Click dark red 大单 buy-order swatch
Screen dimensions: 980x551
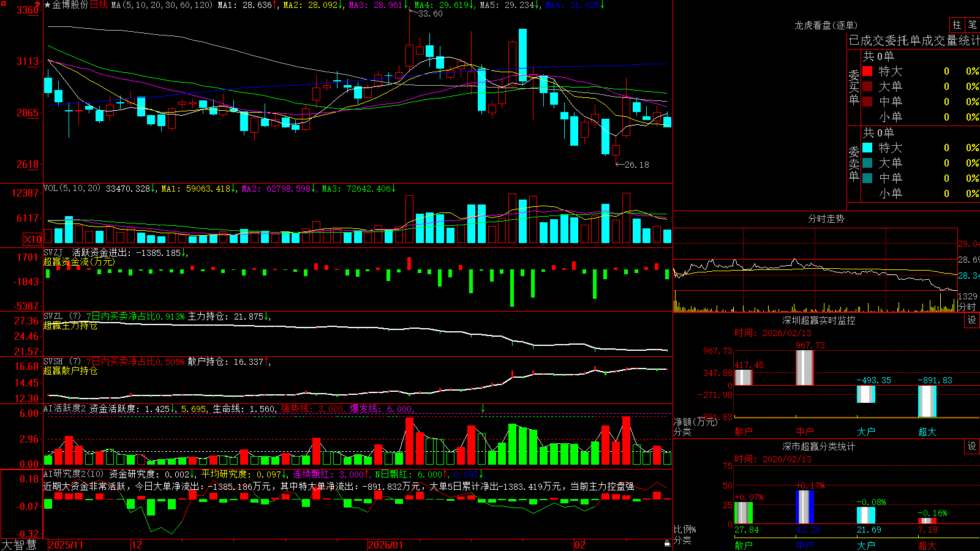click(x=867, y=86)
